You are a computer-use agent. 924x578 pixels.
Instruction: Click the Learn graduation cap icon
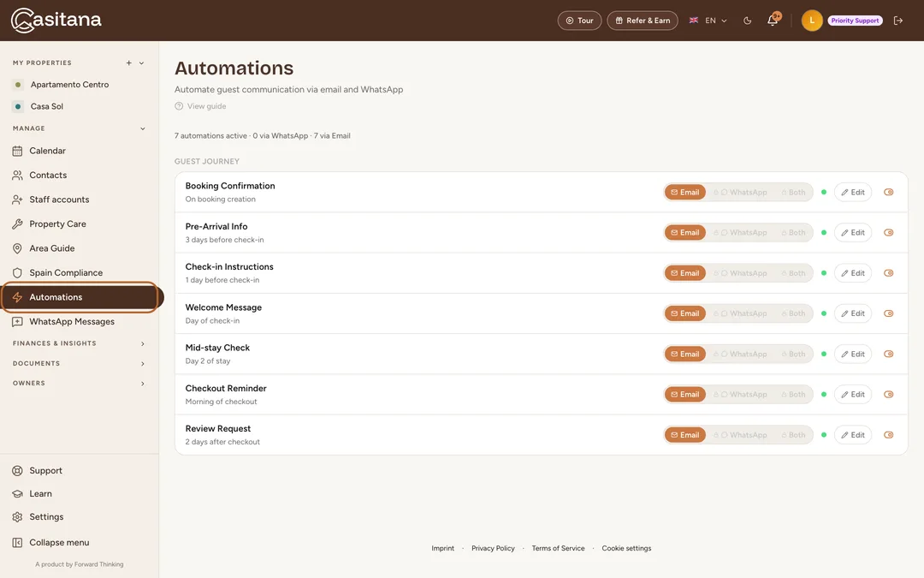click(17, 494)
